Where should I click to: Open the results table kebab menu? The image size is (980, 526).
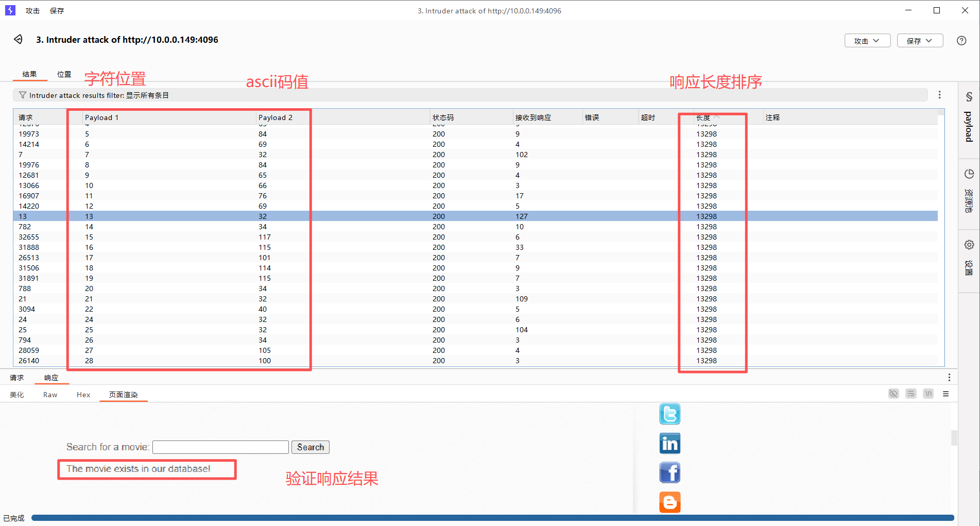[x=939, y=95]
